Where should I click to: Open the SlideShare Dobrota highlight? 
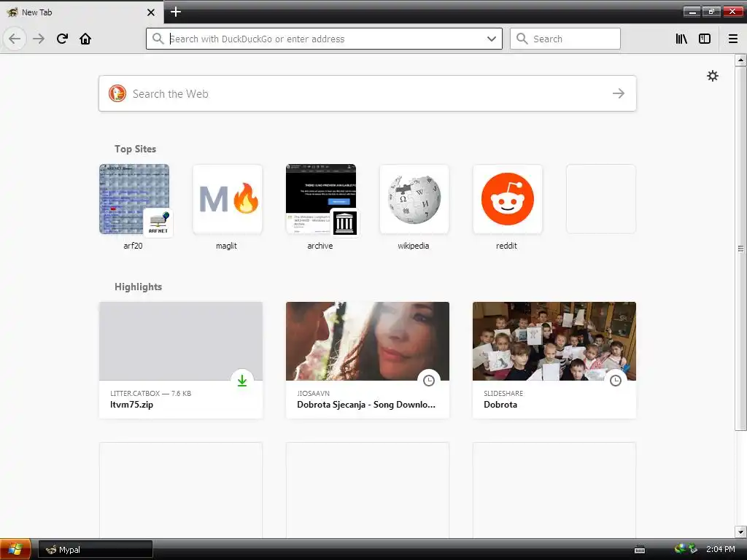click(x=554, y=360)
